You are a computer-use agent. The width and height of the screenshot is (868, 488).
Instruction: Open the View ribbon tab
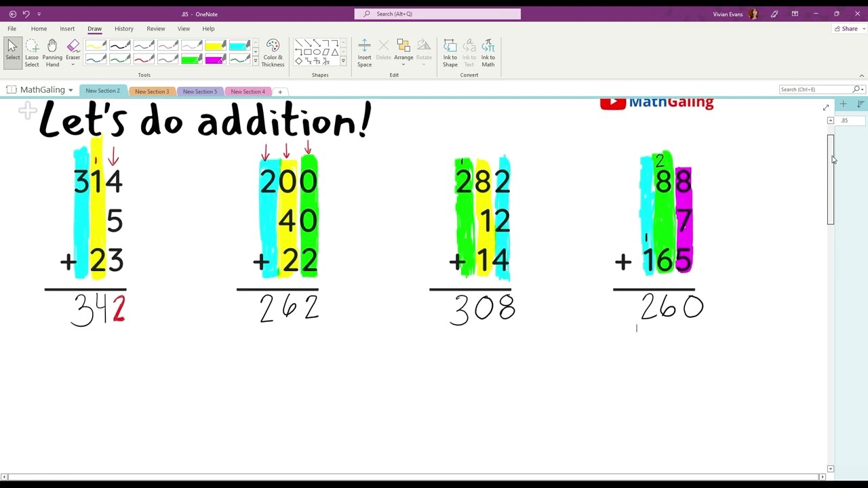coord(184,28)
